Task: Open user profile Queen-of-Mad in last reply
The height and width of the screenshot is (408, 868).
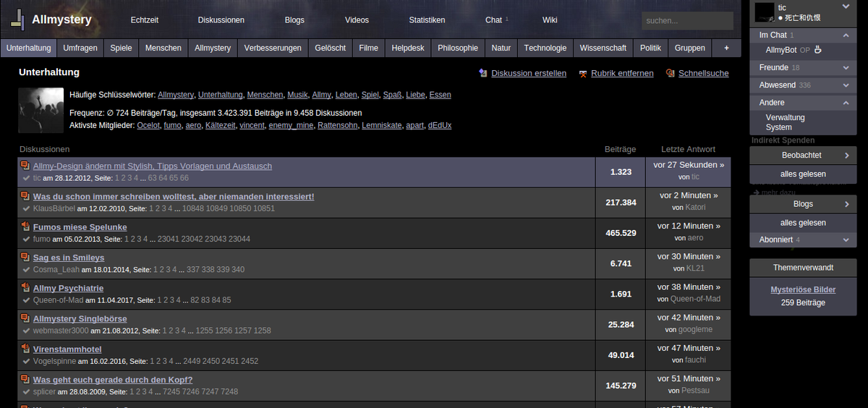Action: click(x=696, y=299)
